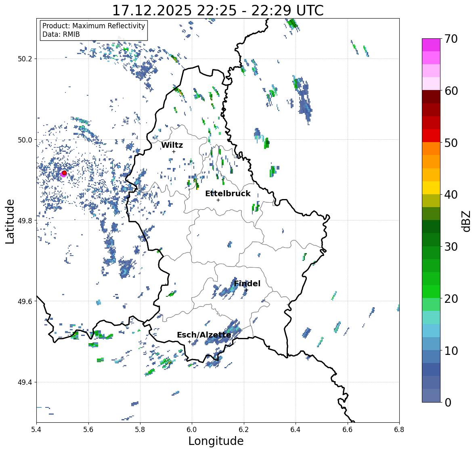Pick the dark red colorbar segment just below 60 dBZ

pos(431,97)
